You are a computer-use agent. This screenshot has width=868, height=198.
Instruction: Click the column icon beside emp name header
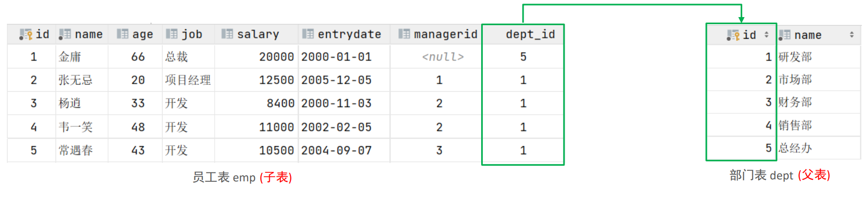(65, 34)
